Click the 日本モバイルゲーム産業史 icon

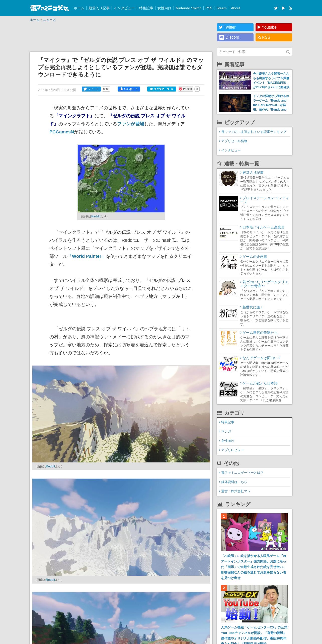[228, 233]
